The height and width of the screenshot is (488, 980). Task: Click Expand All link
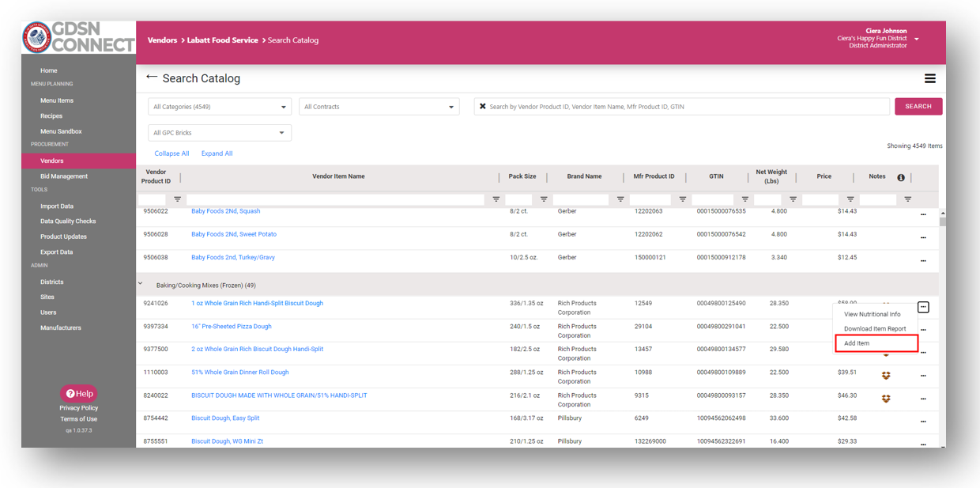pyautogui.click(x=217, y=153)
